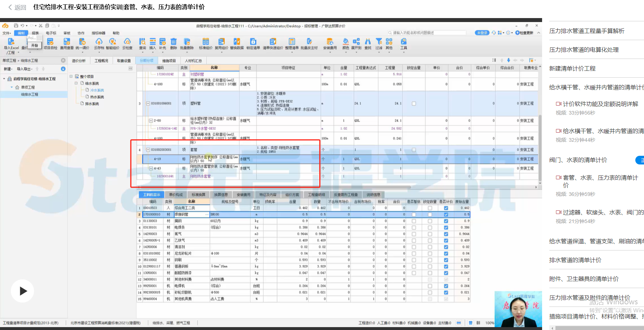Toggle 锁定含量 checkbox for 塑料管 row

coord(414,103)
